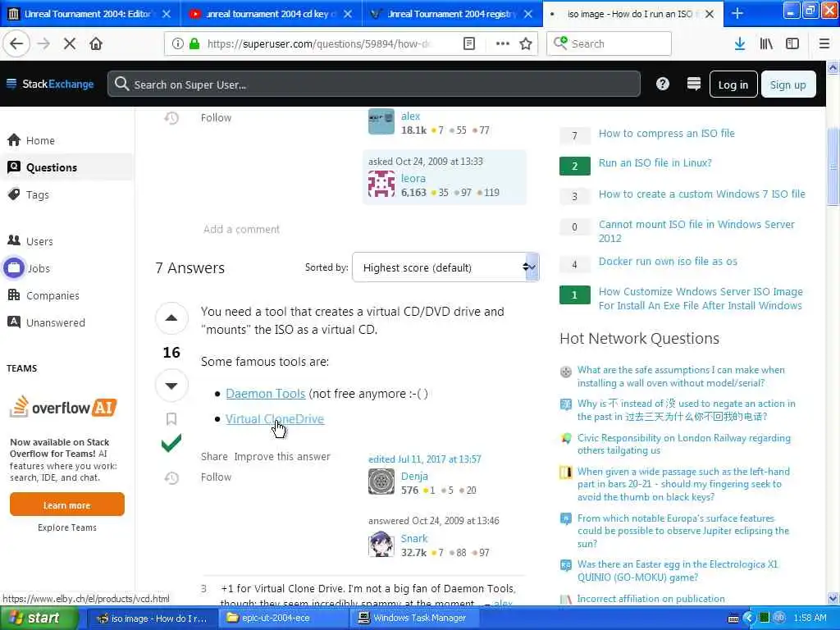
Task: Click the browser Search box
Action: tap(609, 43)
